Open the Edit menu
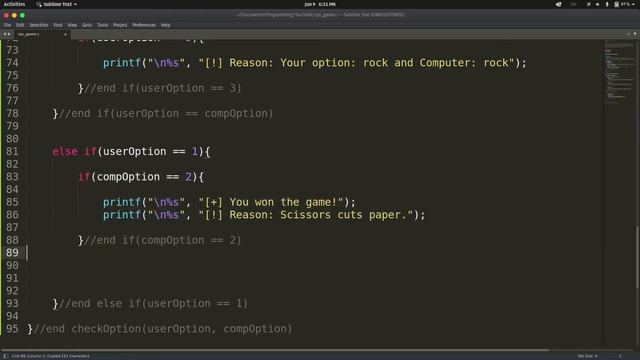This screenshot has width=640, height=360. point(20,25)
